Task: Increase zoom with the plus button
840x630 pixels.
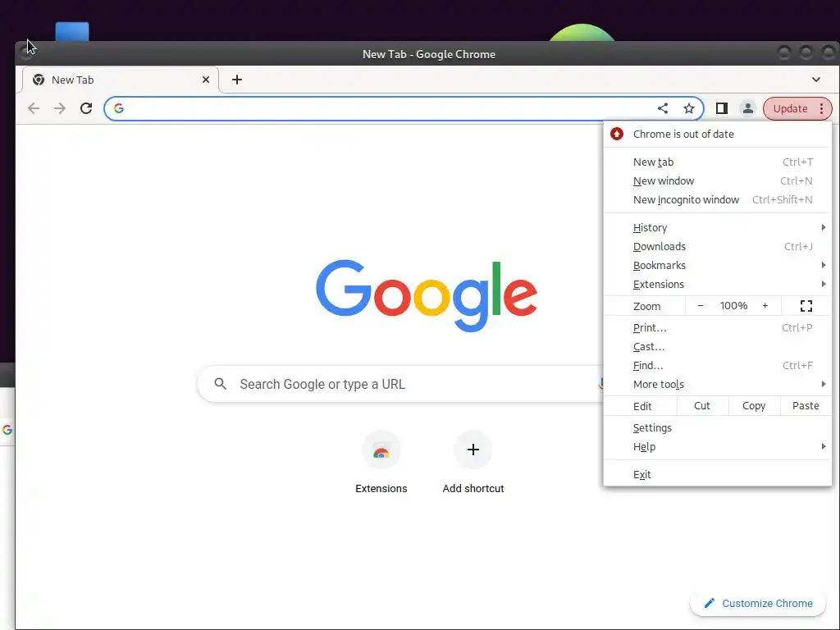Action: pos(765,306)
